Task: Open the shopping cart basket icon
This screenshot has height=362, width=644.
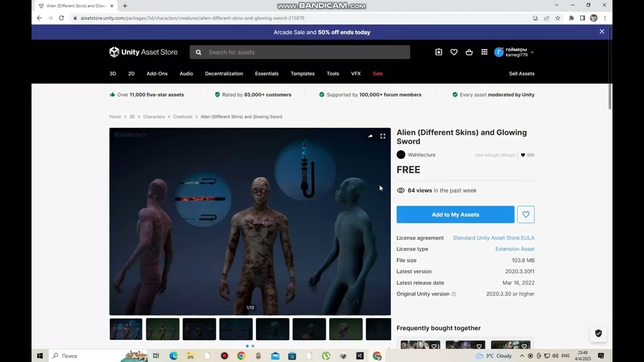Action: point(469,52)
